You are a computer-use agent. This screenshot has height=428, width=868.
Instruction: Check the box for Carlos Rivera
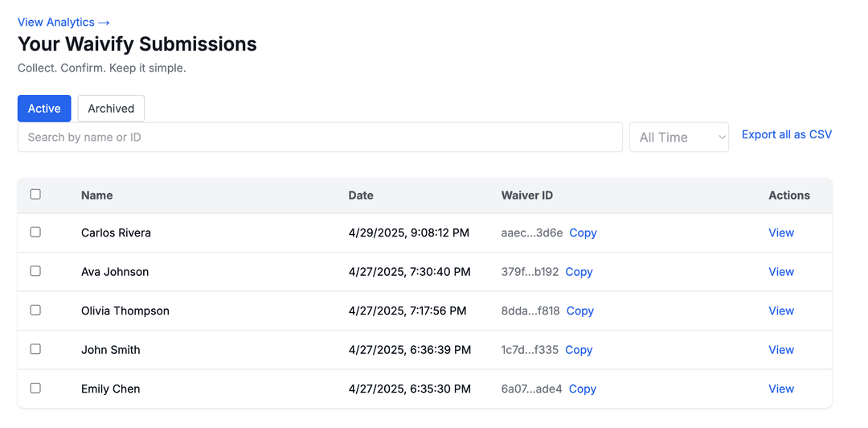35,233
